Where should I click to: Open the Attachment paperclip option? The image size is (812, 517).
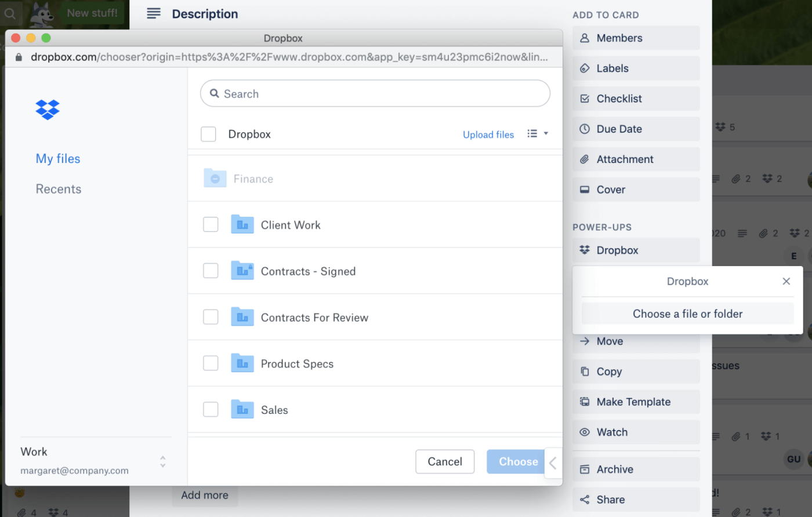click(586, 159)
